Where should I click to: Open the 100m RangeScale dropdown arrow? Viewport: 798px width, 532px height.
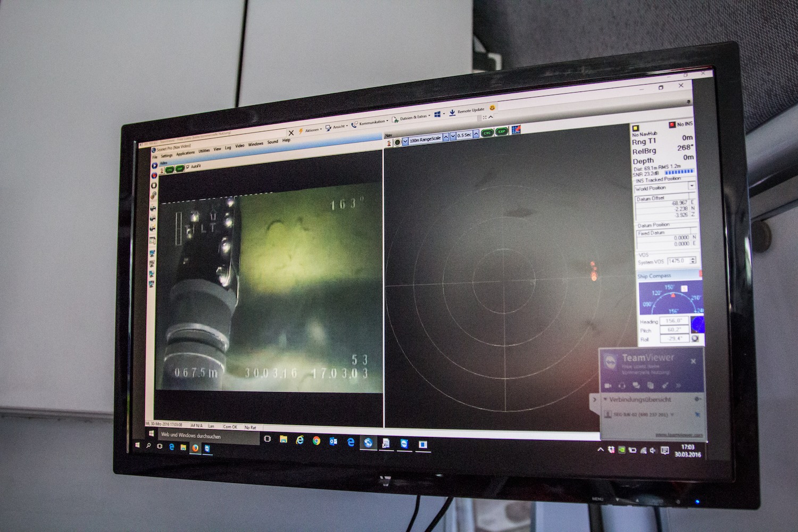(x=405, y=140)
